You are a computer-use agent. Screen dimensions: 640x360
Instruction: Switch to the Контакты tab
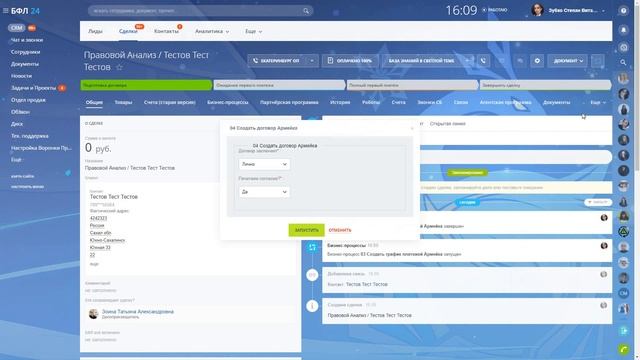tap(166, 31)
